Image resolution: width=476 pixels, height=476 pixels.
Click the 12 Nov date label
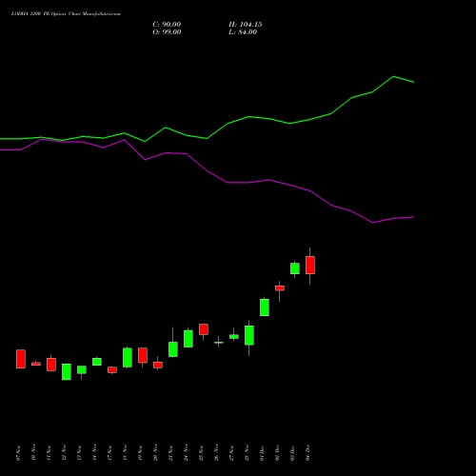point(64,452)
